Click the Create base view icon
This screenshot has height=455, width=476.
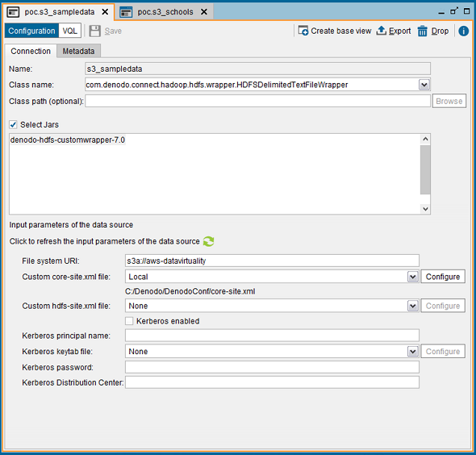click(x=303, y=31)
